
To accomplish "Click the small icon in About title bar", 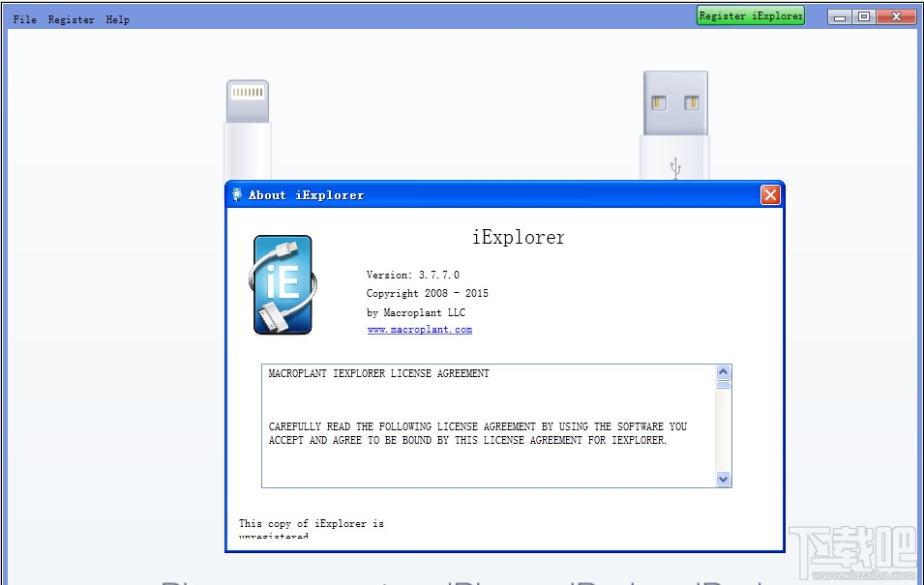I will [237, 195].
